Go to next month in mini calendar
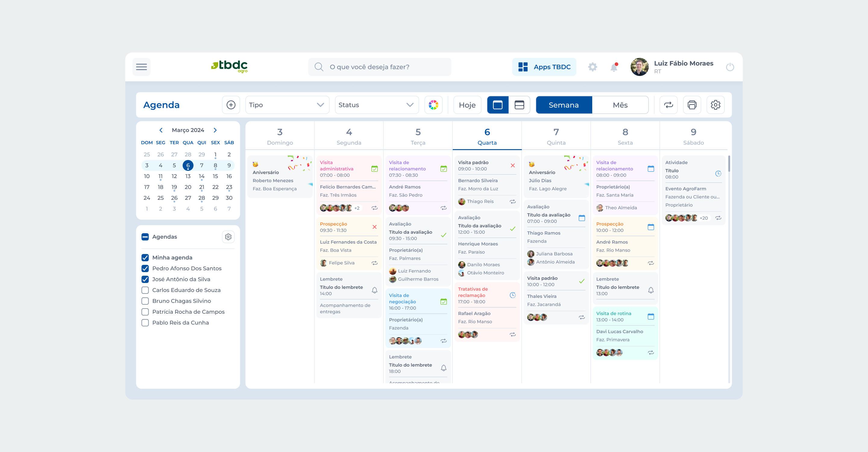Viewport: 868px width, 452px height. point(215,130)
